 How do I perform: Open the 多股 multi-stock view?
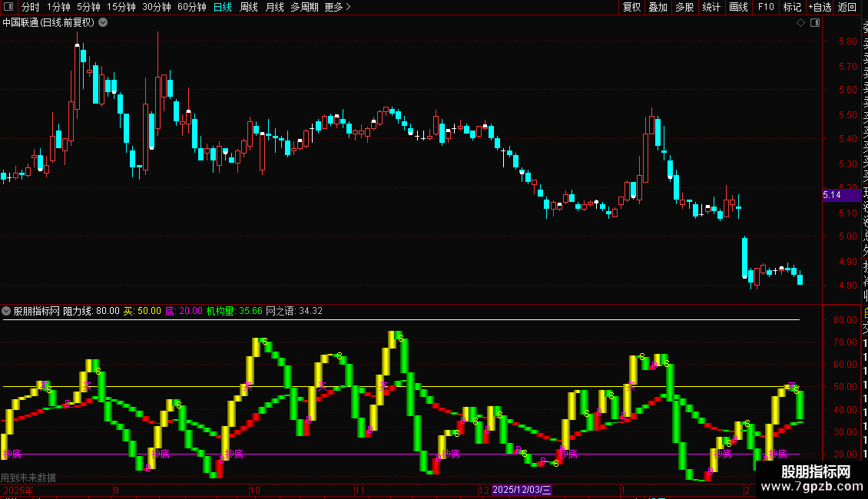tap(684, 7)
